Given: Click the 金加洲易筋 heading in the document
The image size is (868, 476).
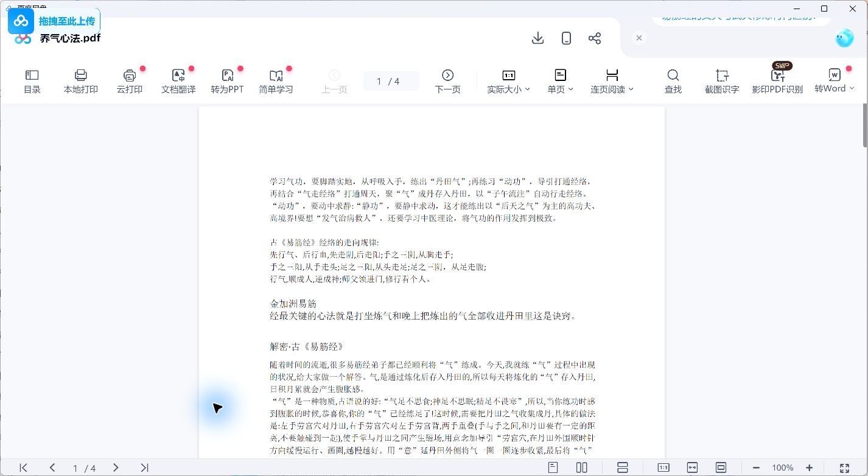Looking at the screenshot, I should [x=293, y=303].
